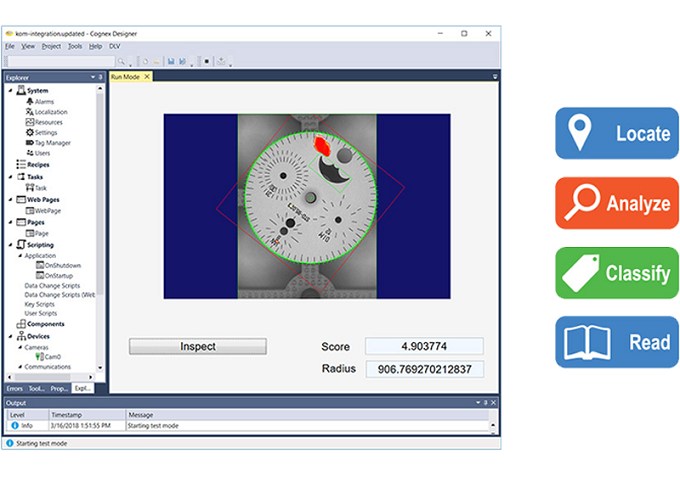Open the Project menu
The width and height of the screenshot is (680, 477).
(51, 46)
